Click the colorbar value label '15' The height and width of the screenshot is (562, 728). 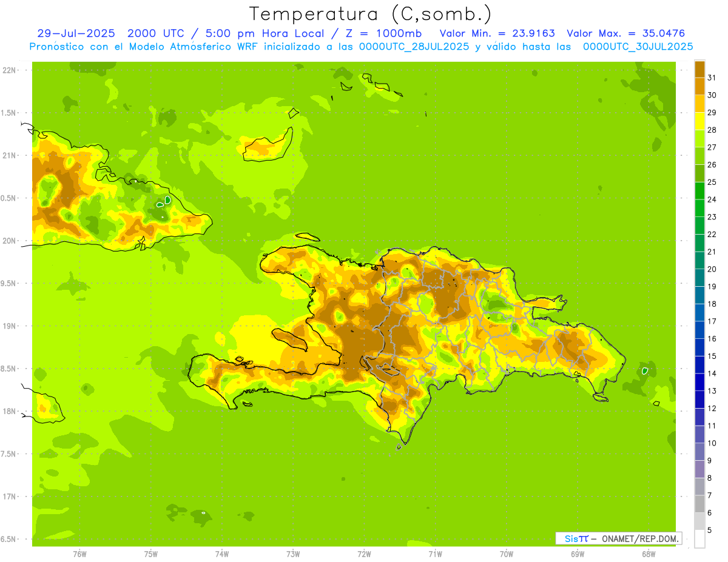coord(712,356)
